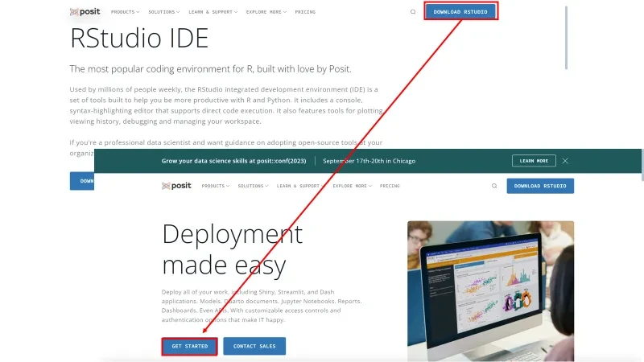Click the RStudio IDE heading
The height and width of the screenshot is (362, 644).
(139, 38)
